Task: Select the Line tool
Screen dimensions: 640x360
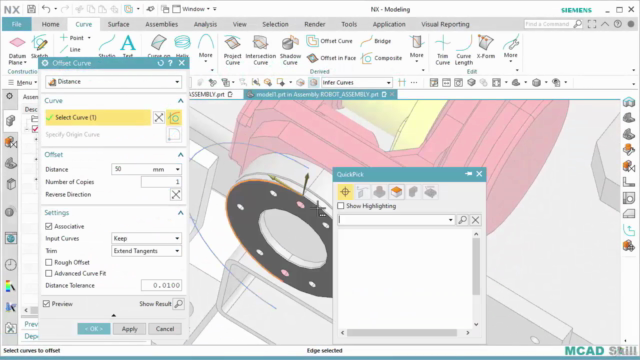Action: pyautogui.click(x=71, y=49)
